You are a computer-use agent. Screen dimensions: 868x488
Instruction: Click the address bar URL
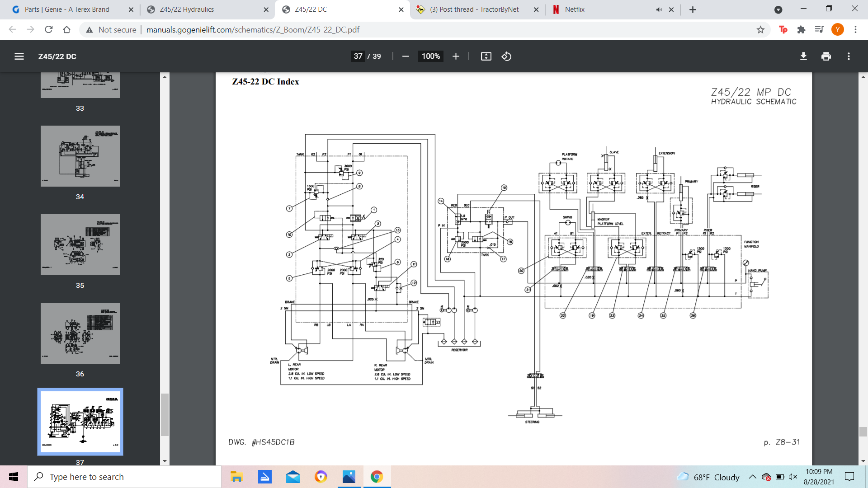tap(253, 29)
